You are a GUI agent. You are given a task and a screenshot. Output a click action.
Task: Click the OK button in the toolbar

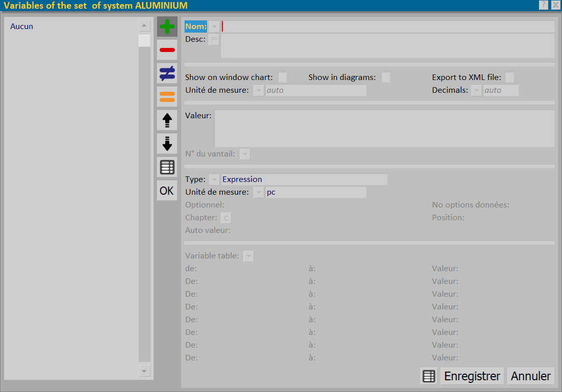tap(167, 191)
